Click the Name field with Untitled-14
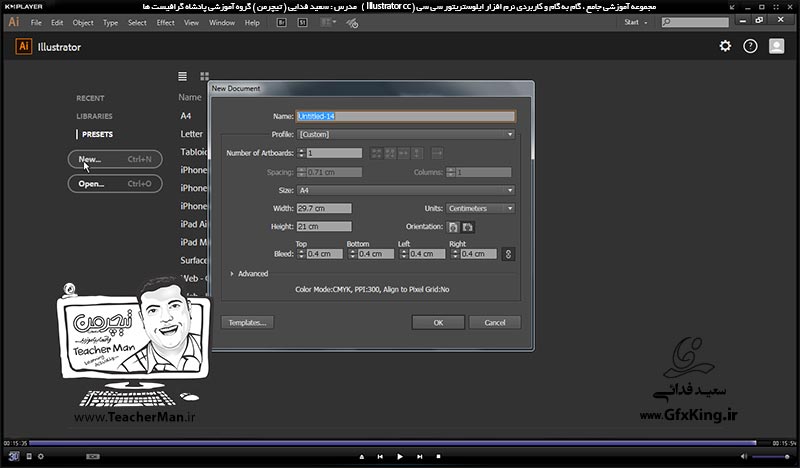 coord(406,116)
